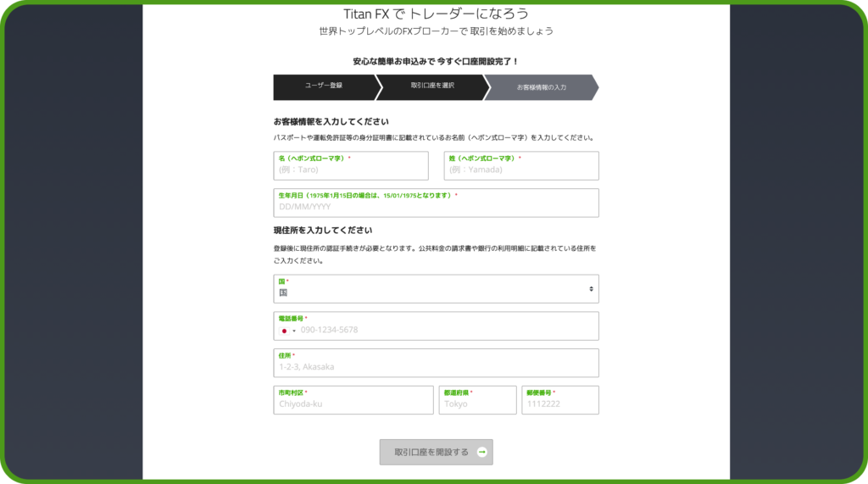Click the 市町村区 city input field
The height and width of the screenshot is (484, 868).
point(353,400)
